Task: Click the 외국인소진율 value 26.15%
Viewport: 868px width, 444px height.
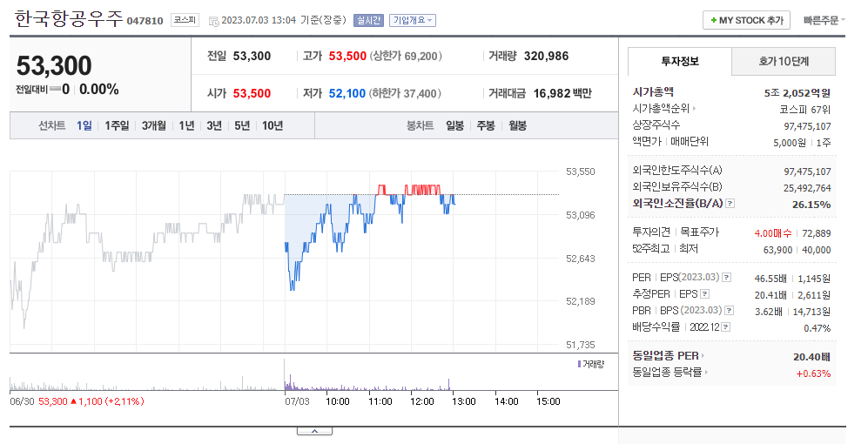Action: 811,205
